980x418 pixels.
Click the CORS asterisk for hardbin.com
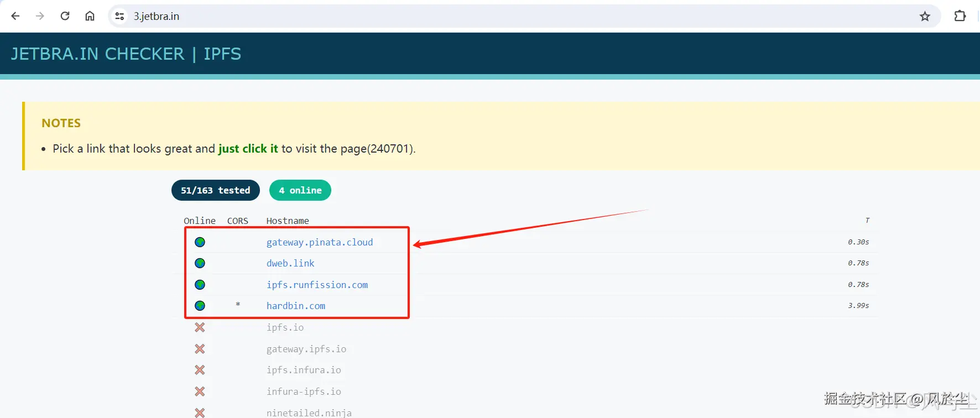[238, 305]
